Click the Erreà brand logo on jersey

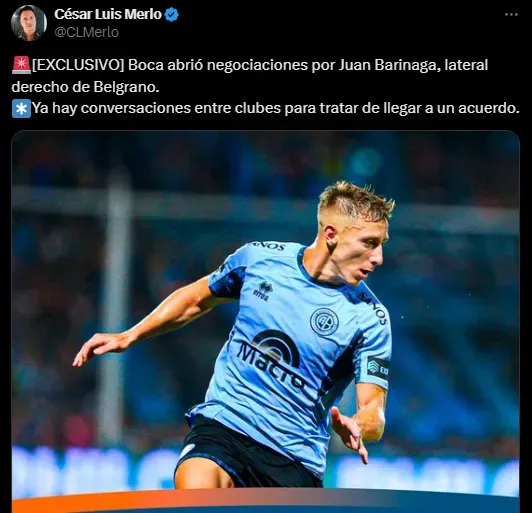(263, 291)
